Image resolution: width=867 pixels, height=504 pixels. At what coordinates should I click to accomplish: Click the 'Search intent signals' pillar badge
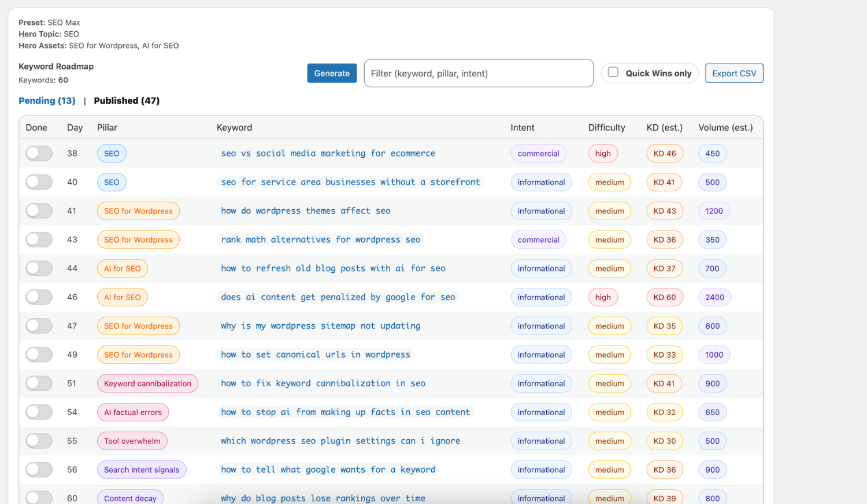[x=142, y=469]
